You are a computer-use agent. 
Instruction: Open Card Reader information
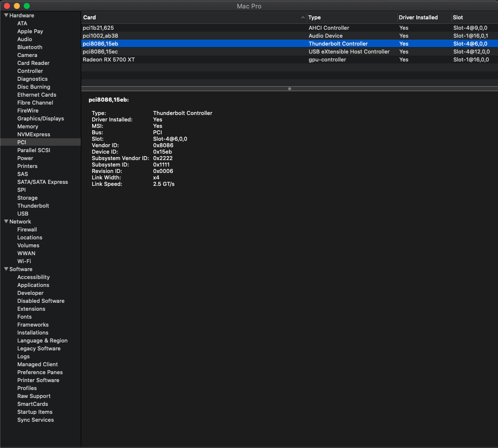click(33, 63)
